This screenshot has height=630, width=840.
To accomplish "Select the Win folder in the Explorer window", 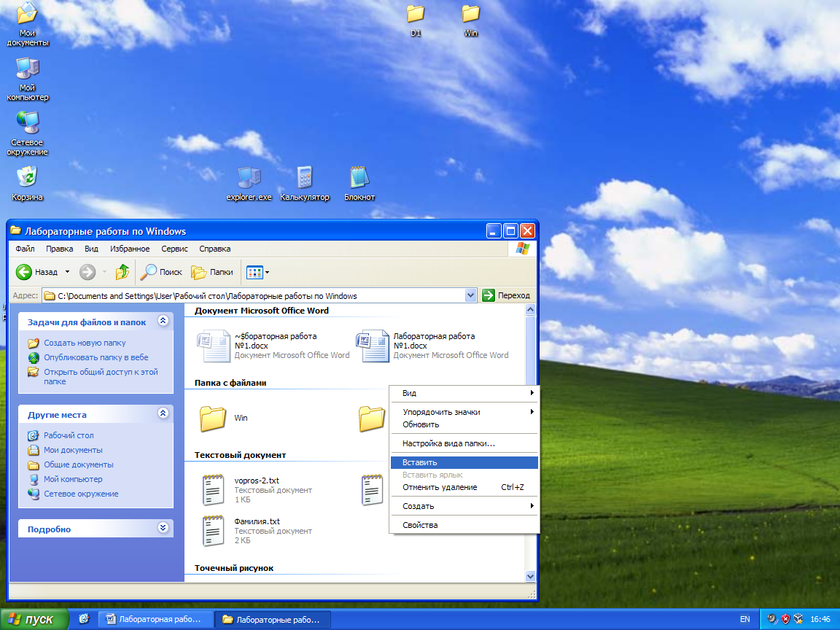I will coord(213,418).
